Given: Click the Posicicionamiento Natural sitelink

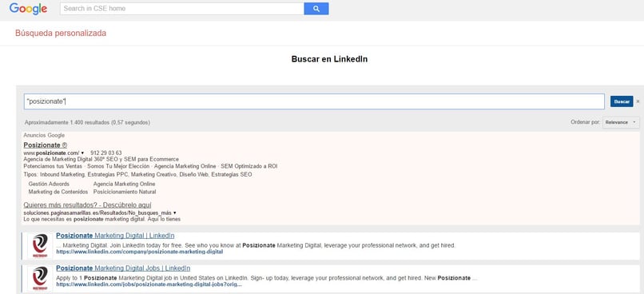Looking at the screenshot, I should point(125,192).
